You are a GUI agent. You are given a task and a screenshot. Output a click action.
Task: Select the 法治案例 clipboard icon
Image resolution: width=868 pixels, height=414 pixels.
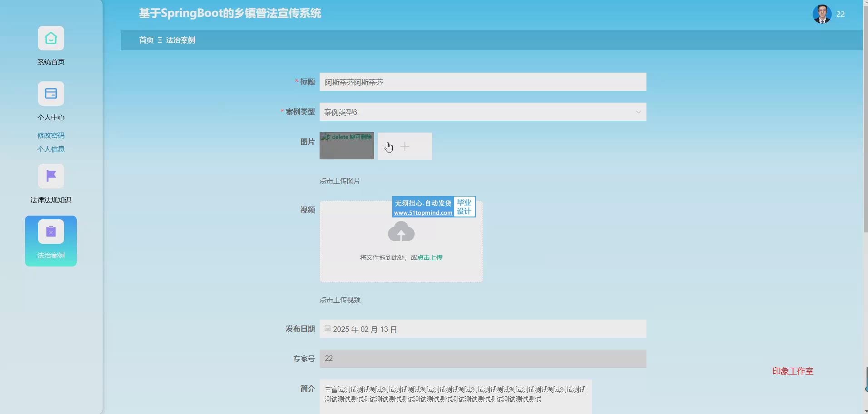(x=51, y=232)
